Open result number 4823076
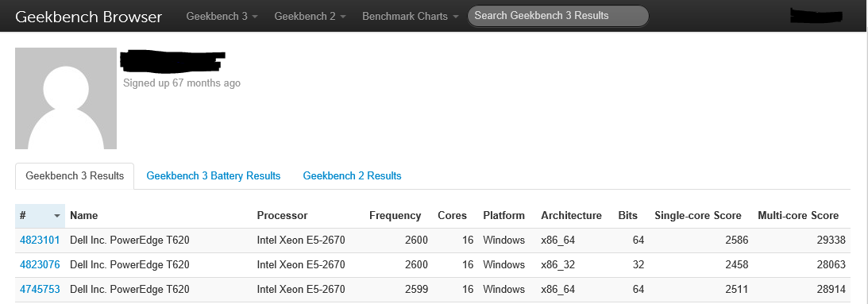The width and height of the screenshot is (868, 304). click(x=40, y=264)
